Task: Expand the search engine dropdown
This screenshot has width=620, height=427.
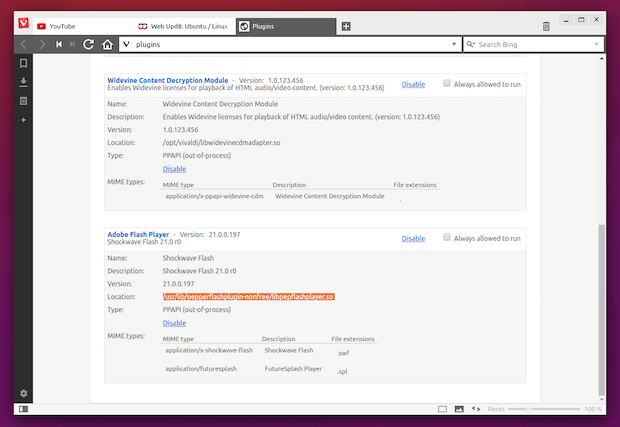Action: click(x=596, y=44)
